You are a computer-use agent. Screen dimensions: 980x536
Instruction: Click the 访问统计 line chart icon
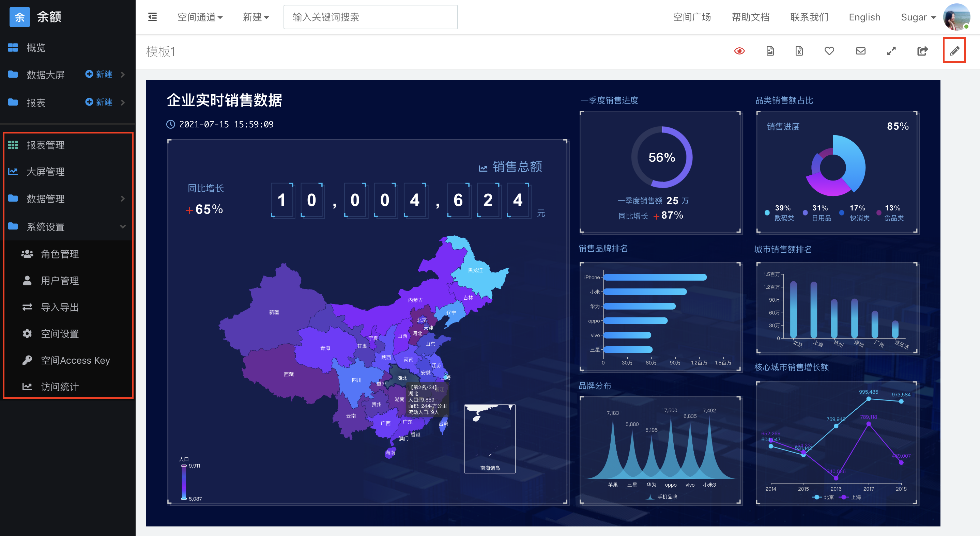[27, 387]
